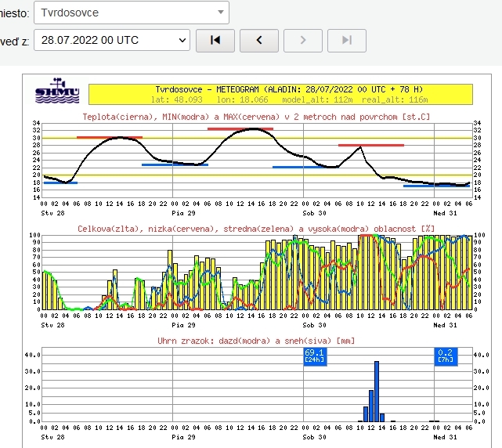Click the next forecast run arrow
Viewport: 502px width, 448px height.
(x=303, y=39)
